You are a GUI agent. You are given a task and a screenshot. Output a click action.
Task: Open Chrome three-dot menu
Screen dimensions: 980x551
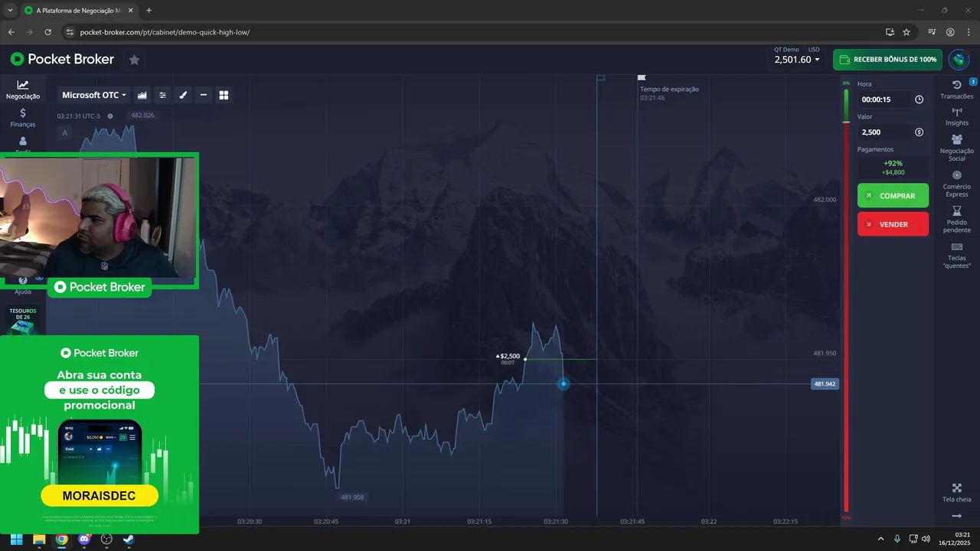click(x=968, y=32)
